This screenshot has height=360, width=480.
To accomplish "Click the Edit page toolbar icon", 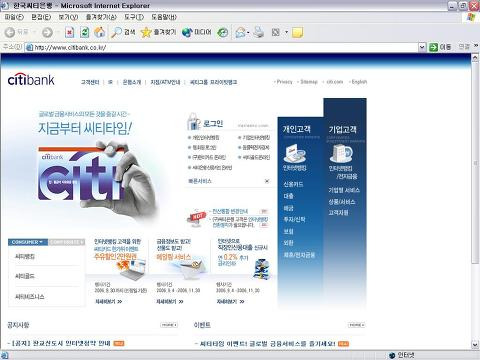I will 276,32.
